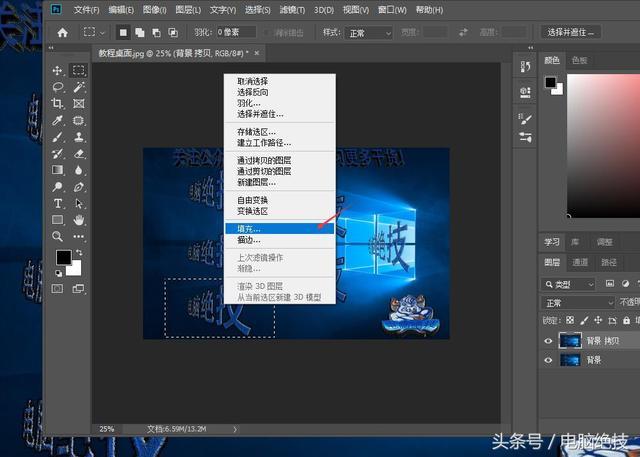Screen dimensions: 640x457
Task: Choose Subtract from Selection mode
Action: pyautogui.click(x=156, y=32)
